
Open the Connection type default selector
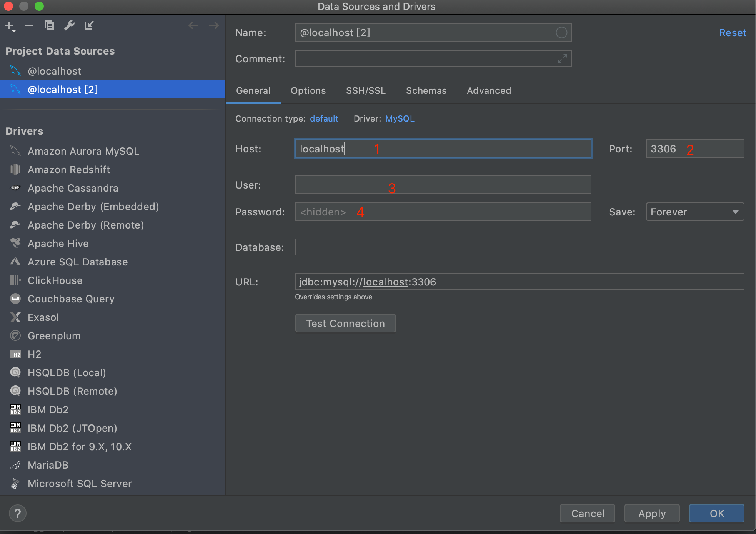324,118
